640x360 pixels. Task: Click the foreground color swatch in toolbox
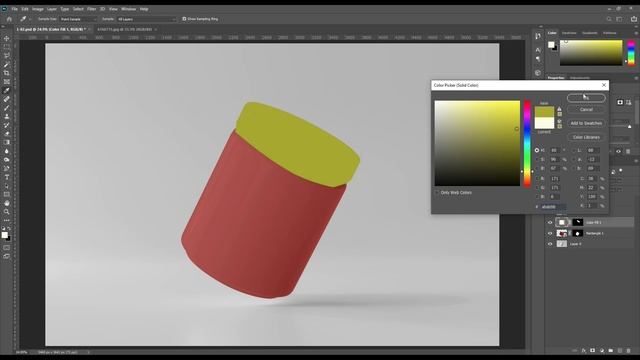4,235
